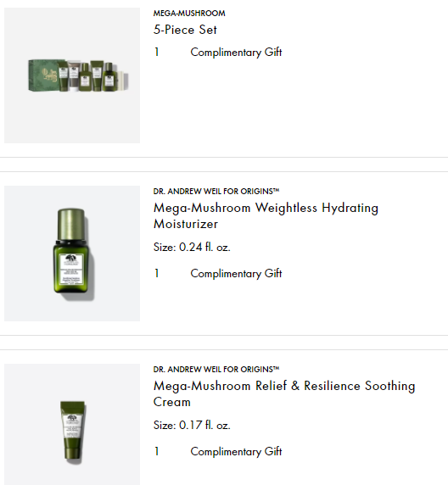Image resolution: width=448 pixels, height=485 pixels.
Task: Click the metallic cap of moisturizer bottle
Action: coord(71,224)
